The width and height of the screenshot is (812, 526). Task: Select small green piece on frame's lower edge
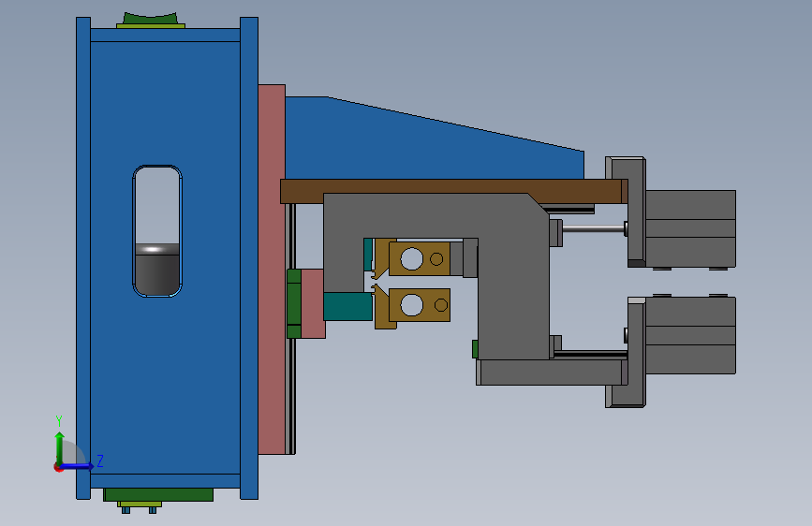[x=475, y=349]
